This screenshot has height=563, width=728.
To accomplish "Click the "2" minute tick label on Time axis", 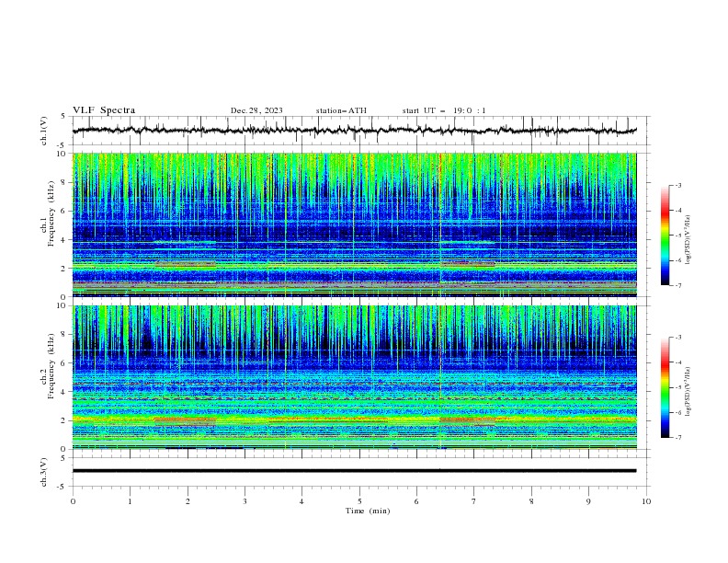I will click(x=188, y=501).
